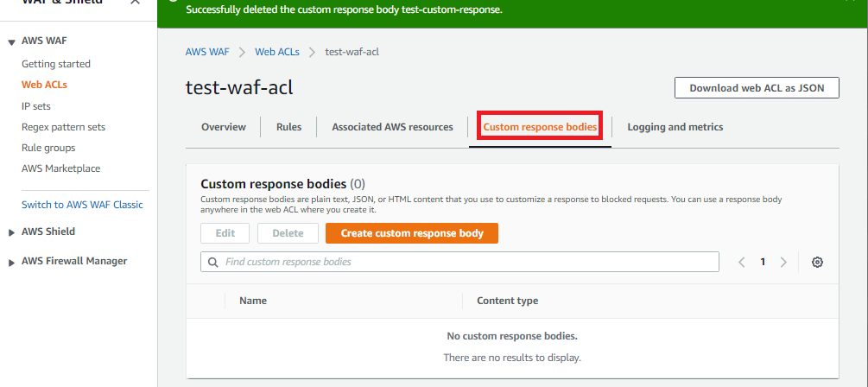Viewport: 868px width, 387px height.
Task: Expand the AWS Firewall Manager section
Action: [11, 263]
